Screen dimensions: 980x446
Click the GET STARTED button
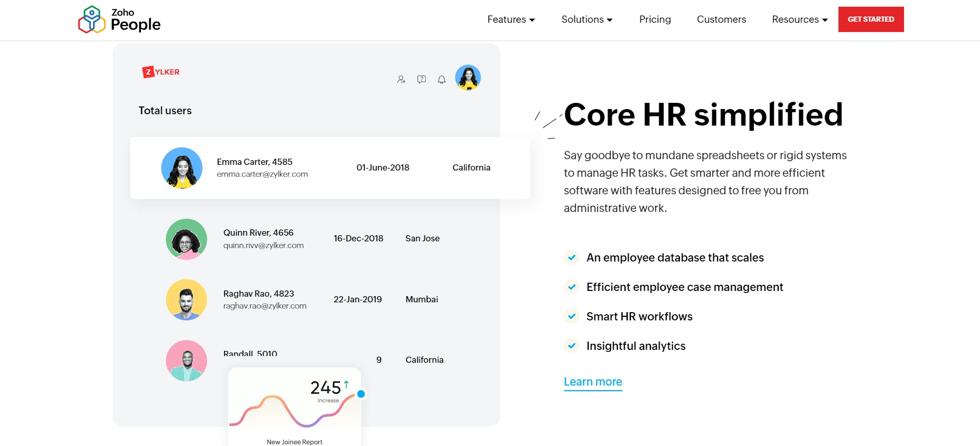tap(871, 19)
